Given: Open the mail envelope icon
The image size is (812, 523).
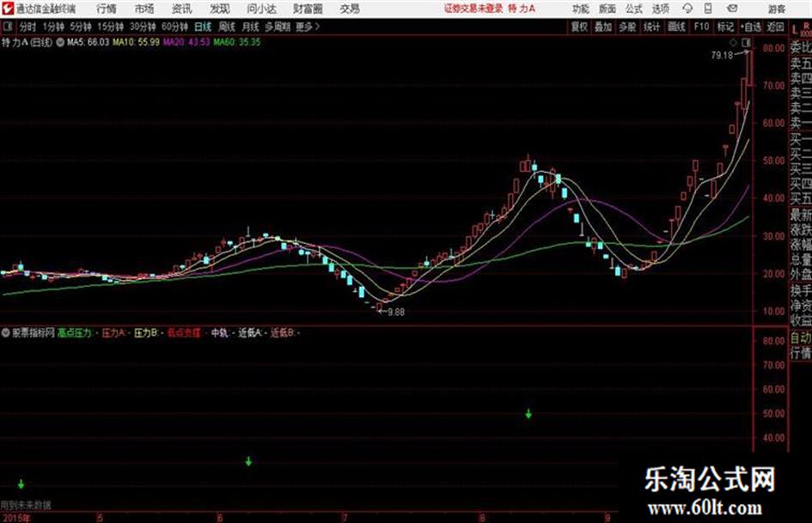Looking at the screenshot, I should click(732, 9).
